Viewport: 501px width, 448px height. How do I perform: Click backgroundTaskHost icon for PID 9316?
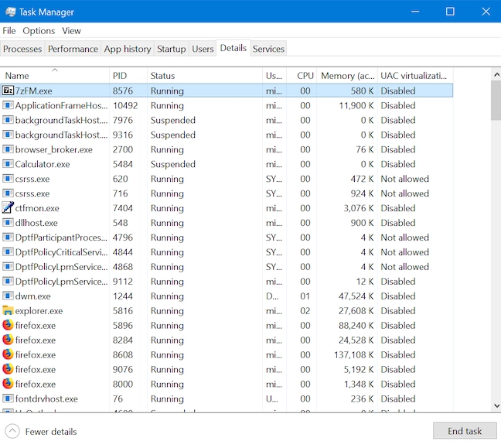tap(8, 135)
